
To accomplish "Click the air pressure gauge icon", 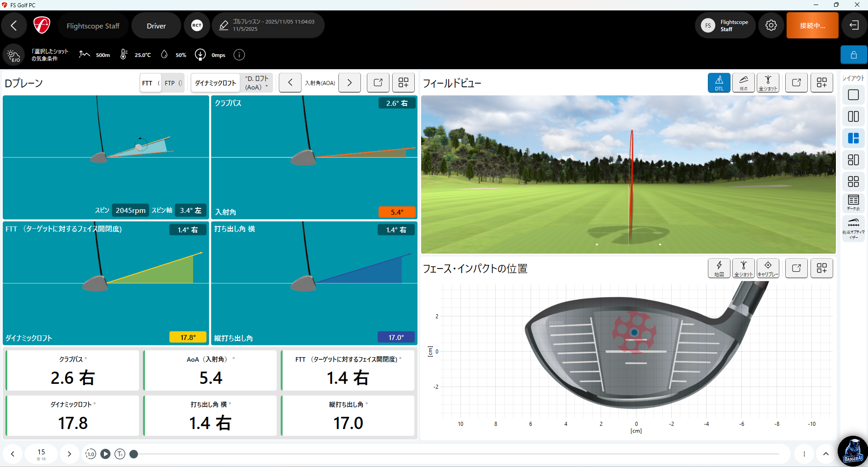I will [200, 55].
